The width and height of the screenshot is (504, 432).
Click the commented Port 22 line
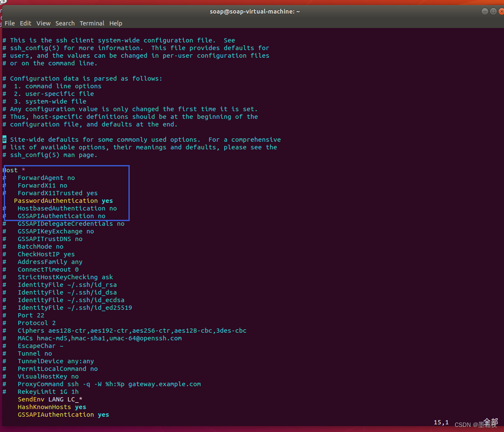(x=31, y=315)
